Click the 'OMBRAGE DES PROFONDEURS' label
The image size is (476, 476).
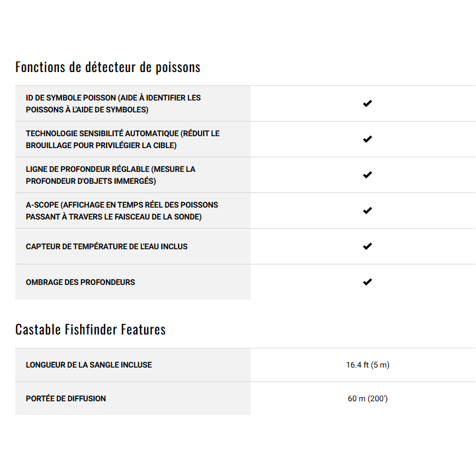click(x=80, y=282)
